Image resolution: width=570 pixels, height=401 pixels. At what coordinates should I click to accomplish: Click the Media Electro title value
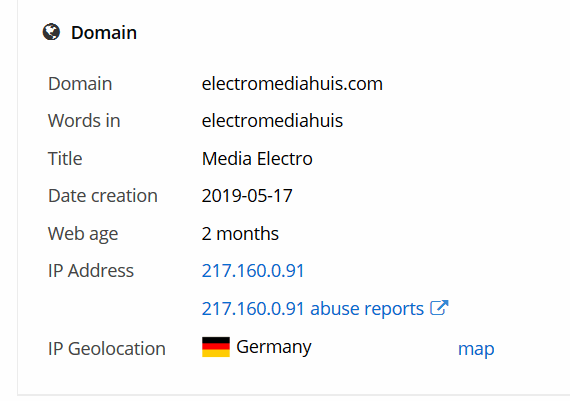pyautogui.click(x=257, y=159)
